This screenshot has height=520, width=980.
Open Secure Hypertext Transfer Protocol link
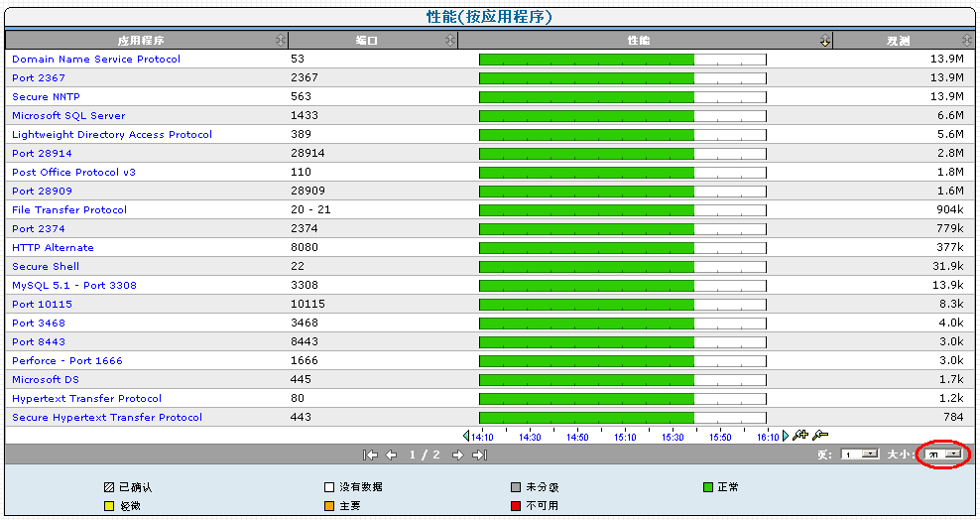point(107,418)
